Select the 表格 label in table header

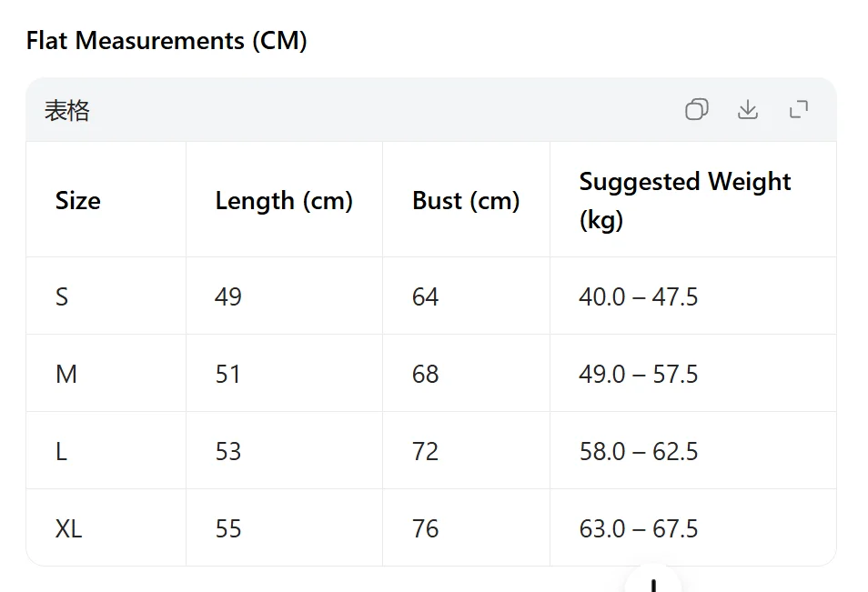point(66,110)
